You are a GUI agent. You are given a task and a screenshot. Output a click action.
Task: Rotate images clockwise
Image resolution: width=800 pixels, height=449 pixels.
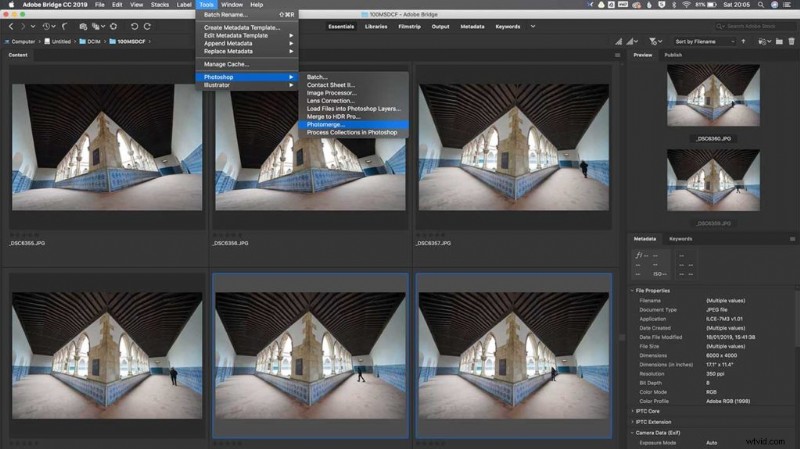pos(147,27)
